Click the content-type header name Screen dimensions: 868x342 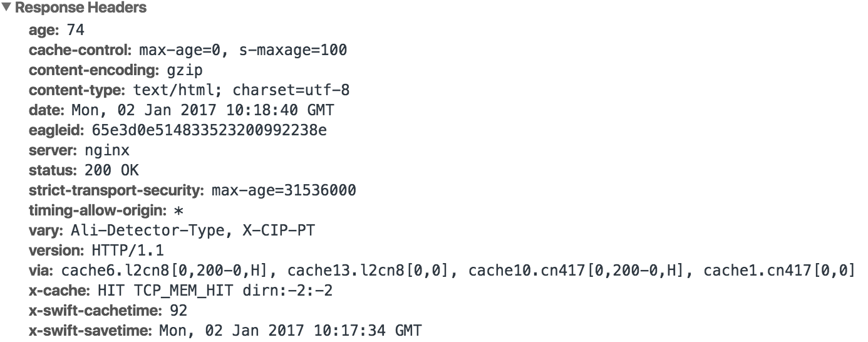78,90
